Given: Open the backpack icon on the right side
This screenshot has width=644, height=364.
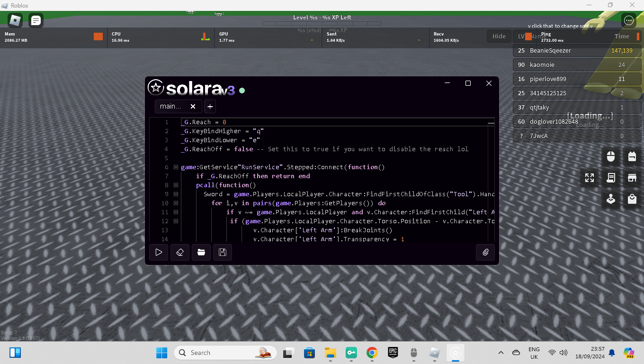Looking at the screenshot, I should point(632,156).
